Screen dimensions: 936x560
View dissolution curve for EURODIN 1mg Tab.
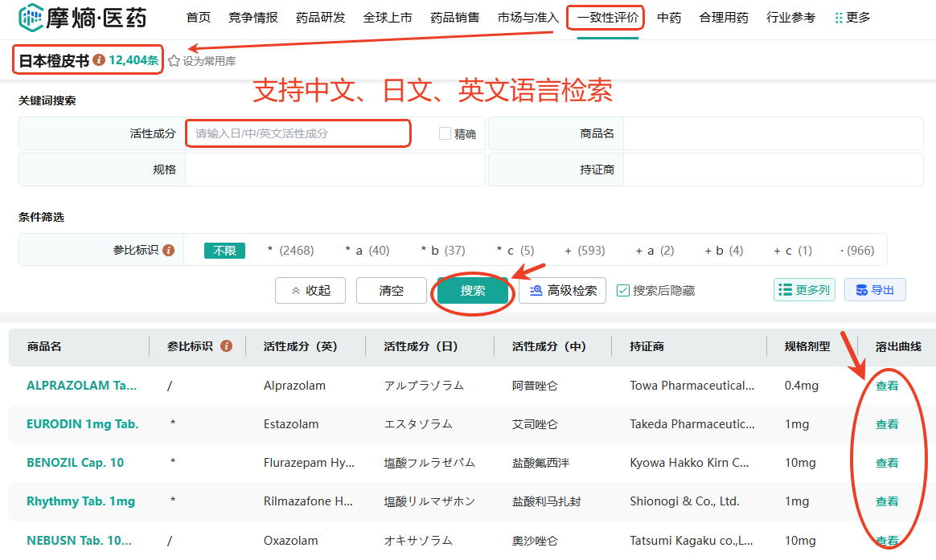887,424
